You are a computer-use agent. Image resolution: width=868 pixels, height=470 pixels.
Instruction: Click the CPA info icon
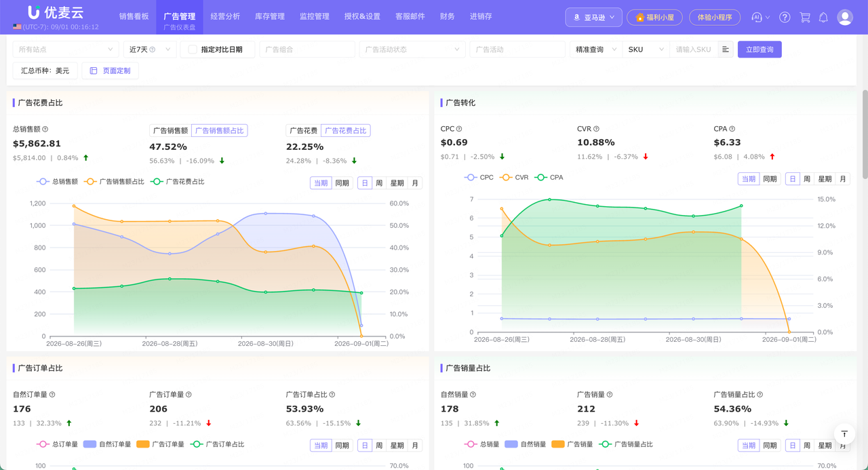[x=732, y=129]
